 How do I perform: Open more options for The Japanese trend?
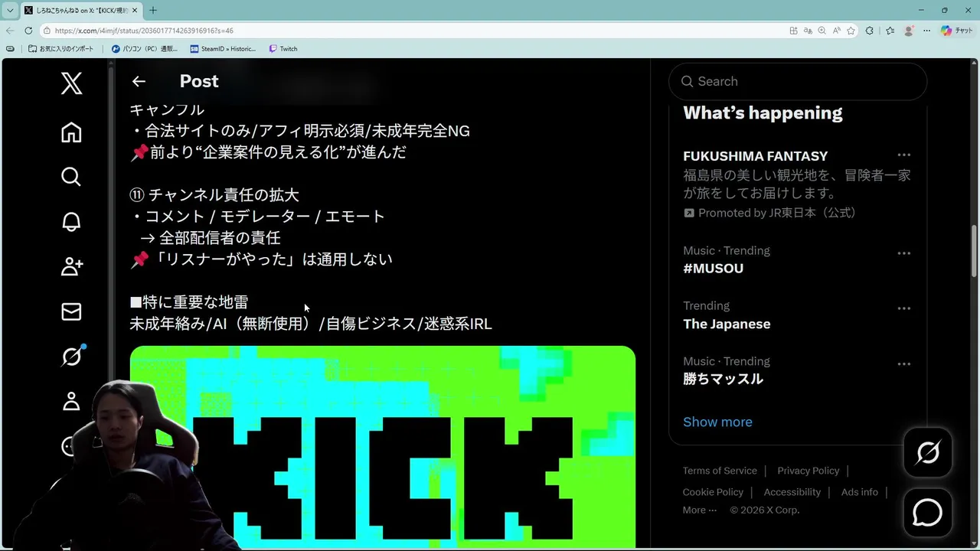point(904,308)
